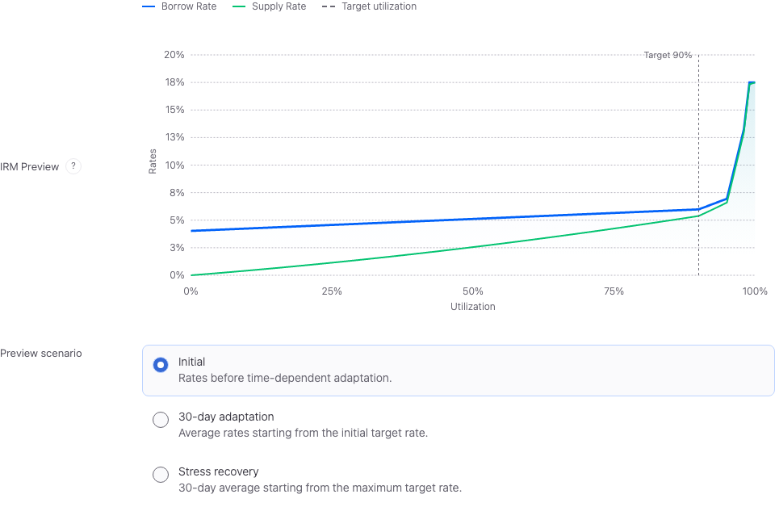Viewport: 775px width, 532px height.
Task: Click the 3% rate axis label
Action: (177, 247)
